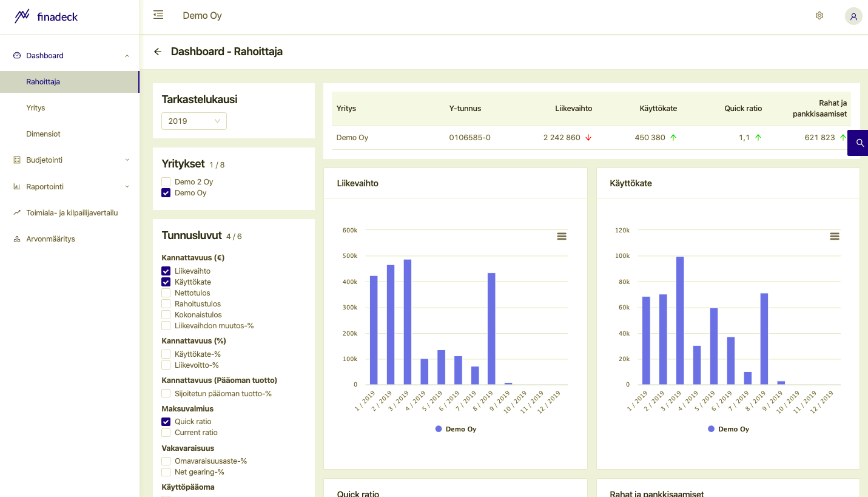
Task: Enable the Liikevoitto-% checkbox
Action: pyautogui.click(x=166, y=365)
